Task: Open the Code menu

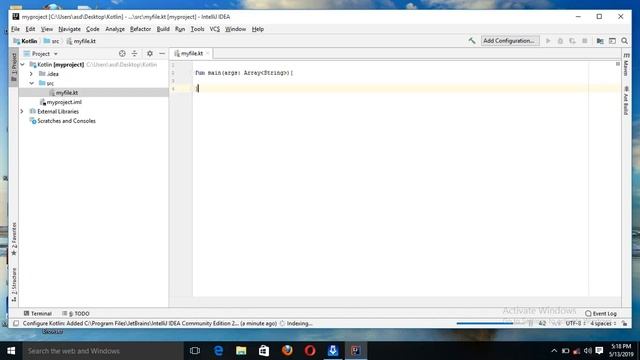Action: (93, 29)
